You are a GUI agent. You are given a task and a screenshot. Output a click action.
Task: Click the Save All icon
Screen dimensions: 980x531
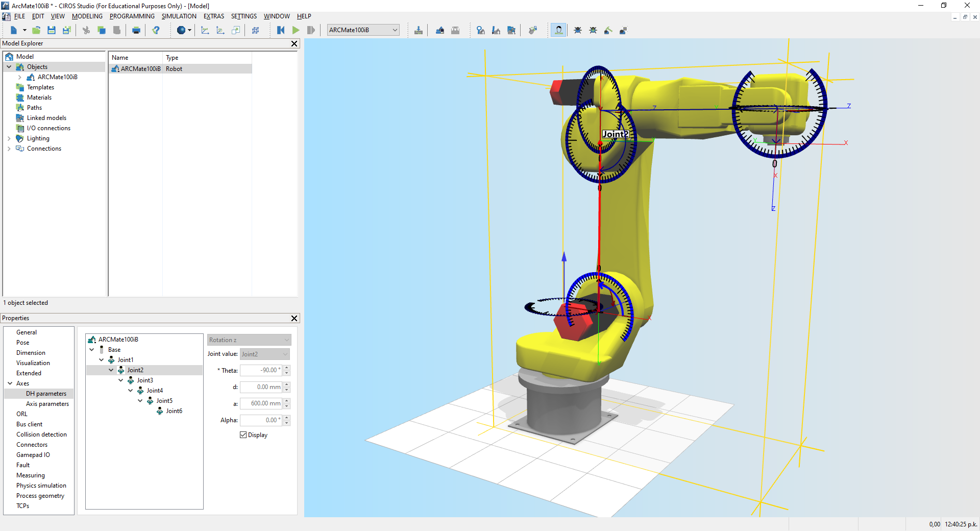click(x=66, y=30)
